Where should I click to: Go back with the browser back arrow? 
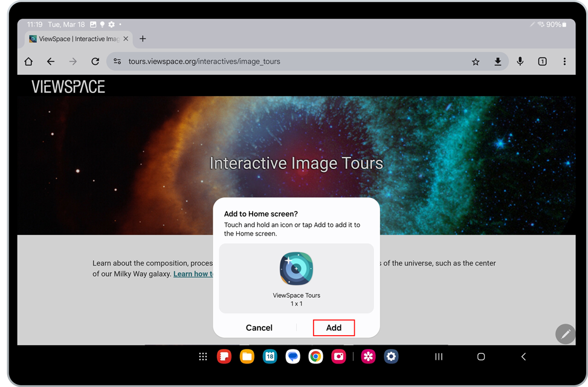click(x=51, y=62)
